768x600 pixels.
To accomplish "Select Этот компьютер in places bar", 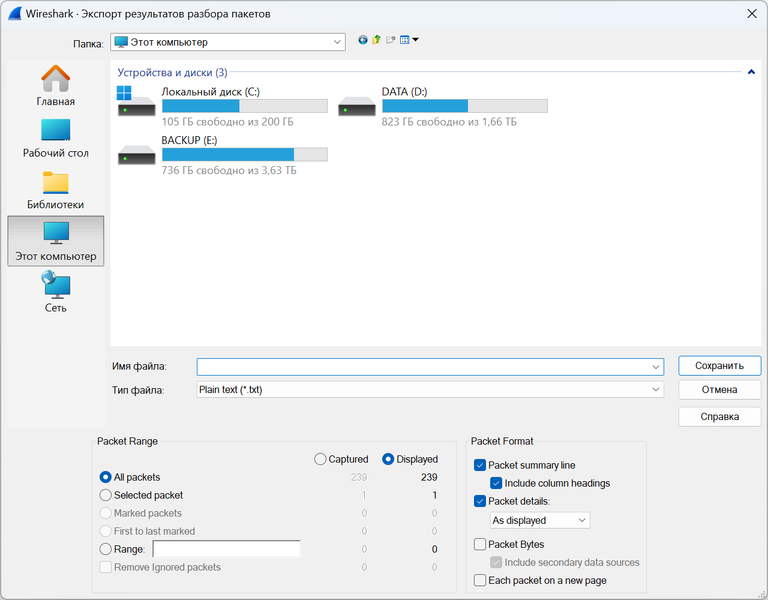I will [x=55, y=241].
